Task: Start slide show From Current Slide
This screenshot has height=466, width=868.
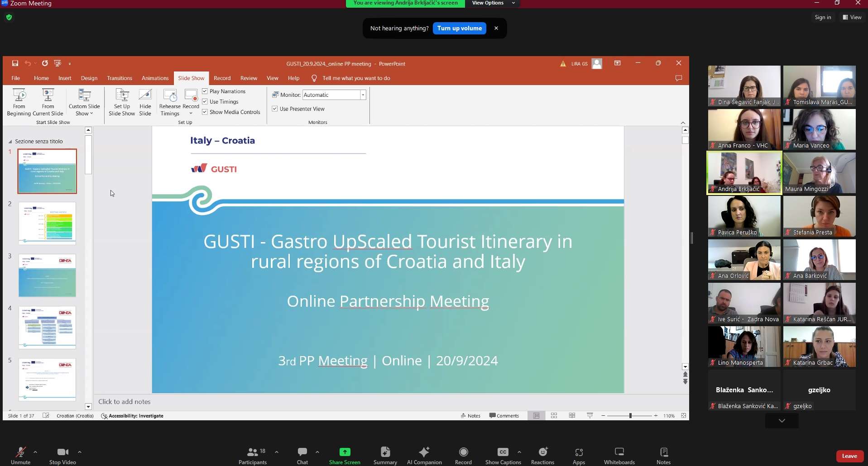Action: pyautogui.click(x=48, y=103)
